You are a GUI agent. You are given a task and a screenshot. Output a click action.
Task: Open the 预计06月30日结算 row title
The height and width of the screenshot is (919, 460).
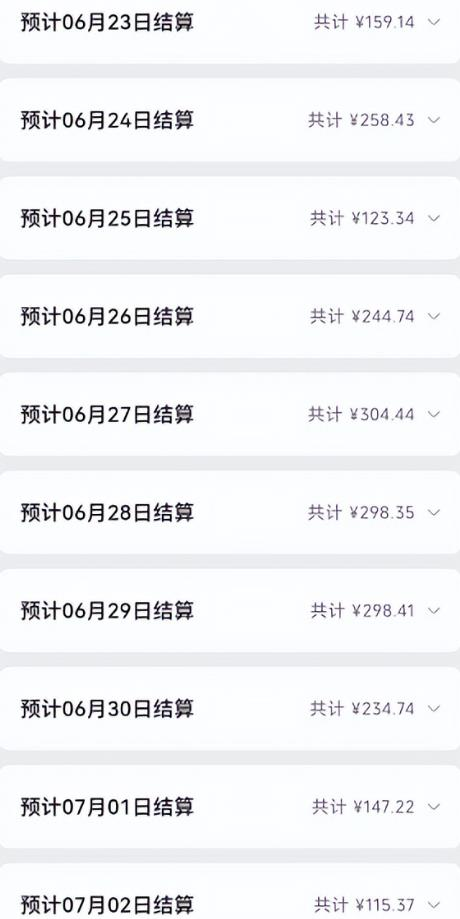coord(107,709)
